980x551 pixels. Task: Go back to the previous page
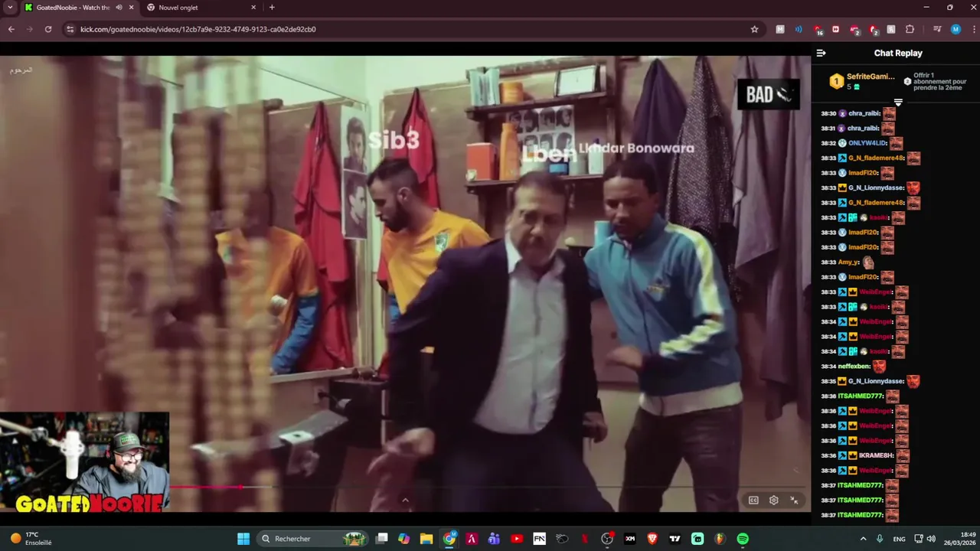[x=11, y=29]
